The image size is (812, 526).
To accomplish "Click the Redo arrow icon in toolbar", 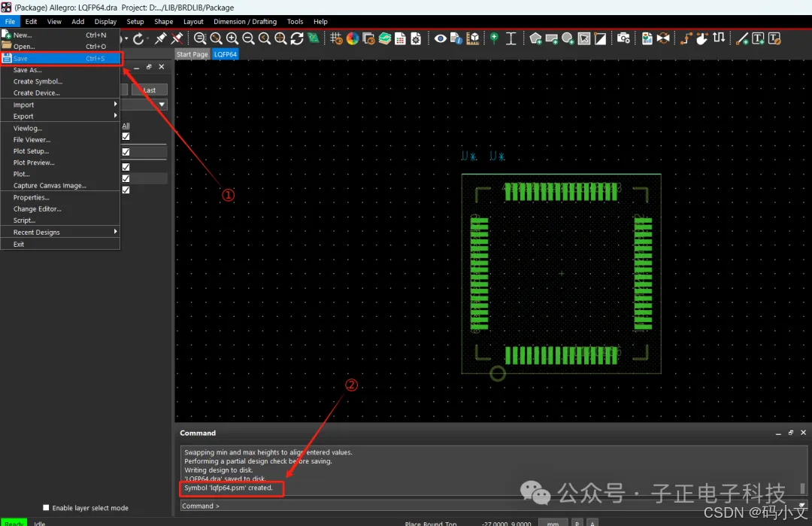I will tap(138, 39).
